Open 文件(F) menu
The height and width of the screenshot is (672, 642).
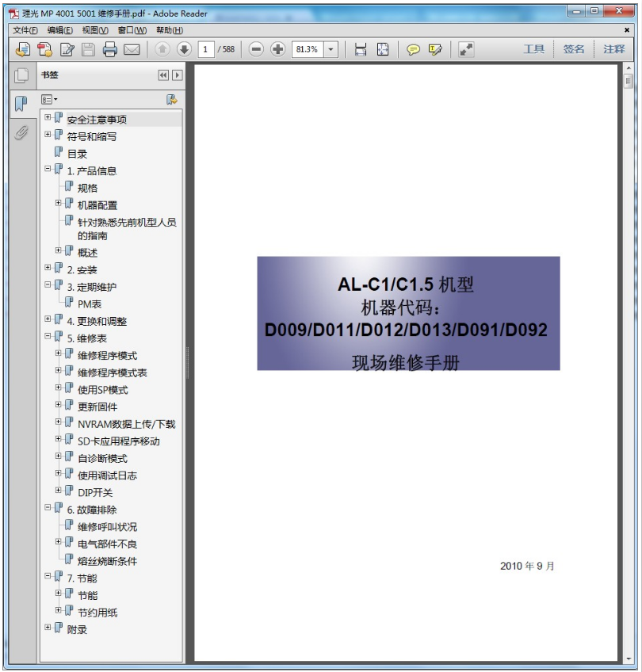[25, 30]
